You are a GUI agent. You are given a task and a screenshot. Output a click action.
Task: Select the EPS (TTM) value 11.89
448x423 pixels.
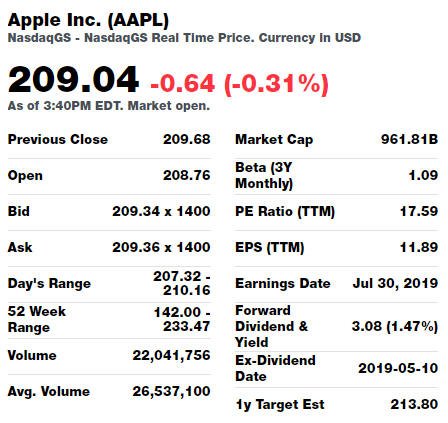point(419,247)
